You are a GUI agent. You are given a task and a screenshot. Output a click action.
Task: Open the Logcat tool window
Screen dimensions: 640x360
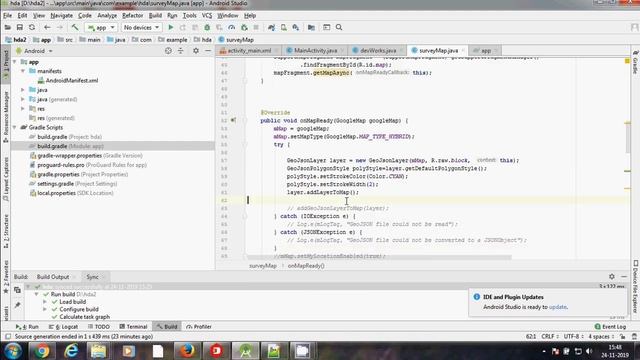pos(63,327)
